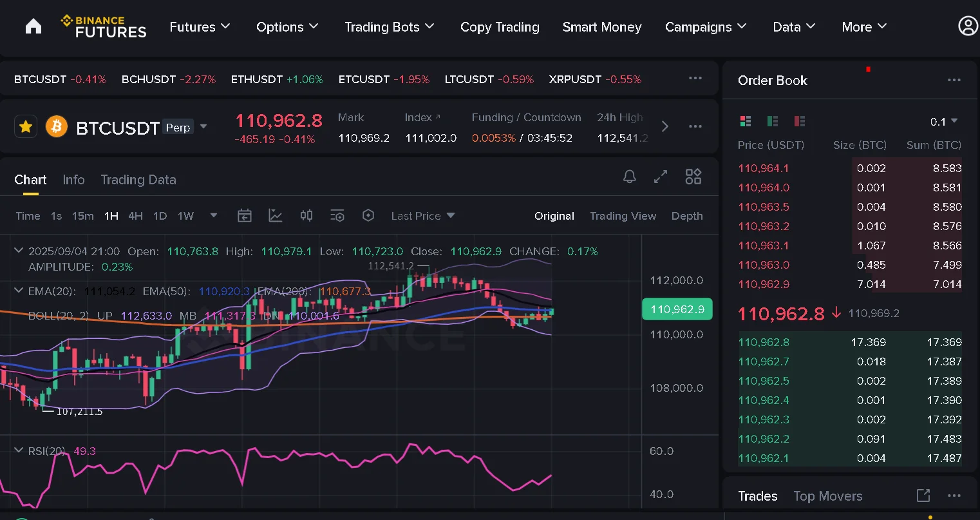
Task: Open the user account profile icon
Action: tap(968, 26)
